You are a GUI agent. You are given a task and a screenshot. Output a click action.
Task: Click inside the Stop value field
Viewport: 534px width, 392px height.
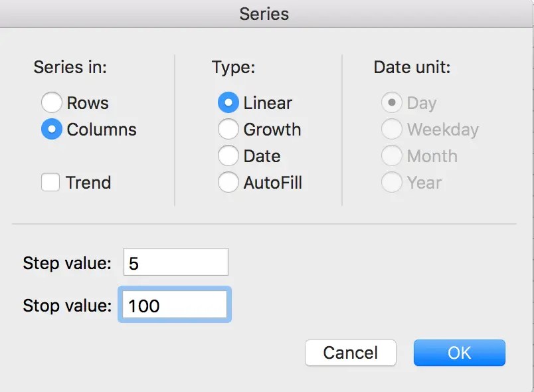coord(174,304)
